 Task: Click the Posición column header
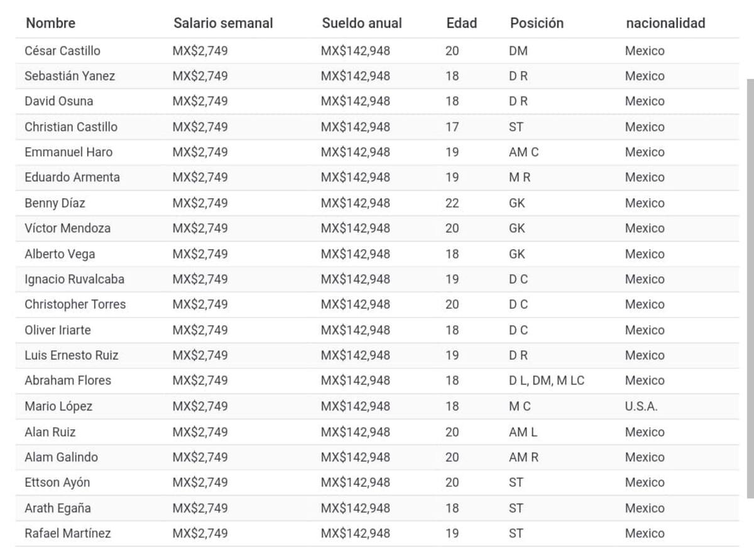tap(536, 23)
